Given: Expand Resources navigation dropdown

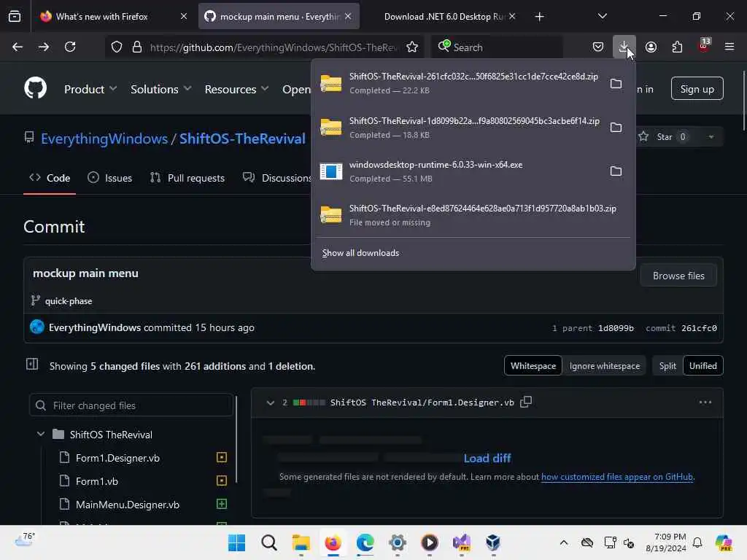Looking at the screenshot, I should [237, 89].
